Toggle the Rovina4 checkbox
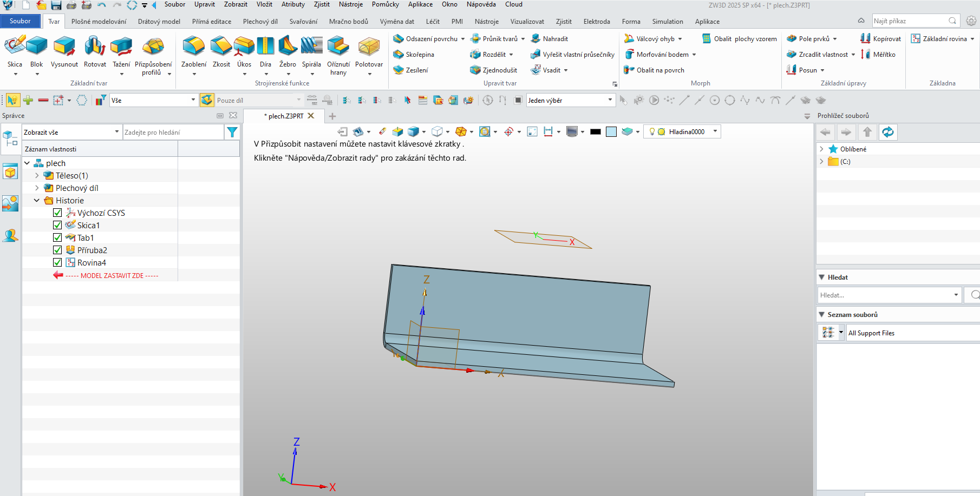The height and width of the screenshot is (496, 980). pos(57,262)
